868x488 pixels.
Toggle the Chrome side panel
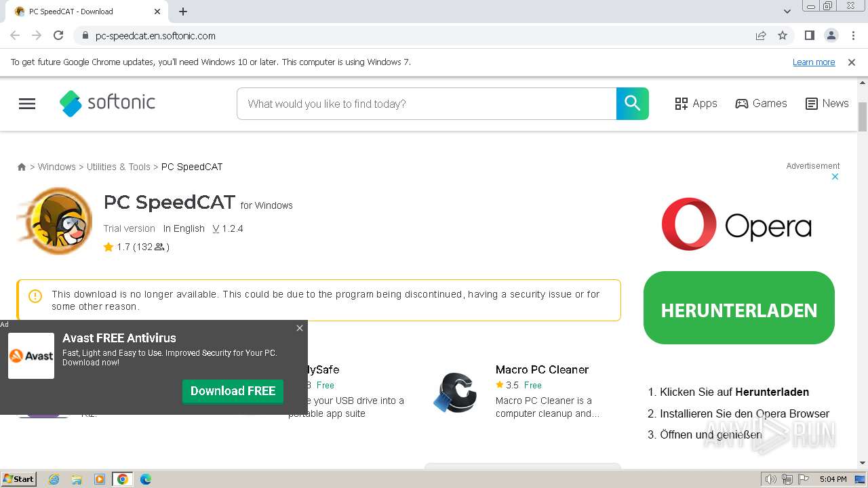coord(809,35)
